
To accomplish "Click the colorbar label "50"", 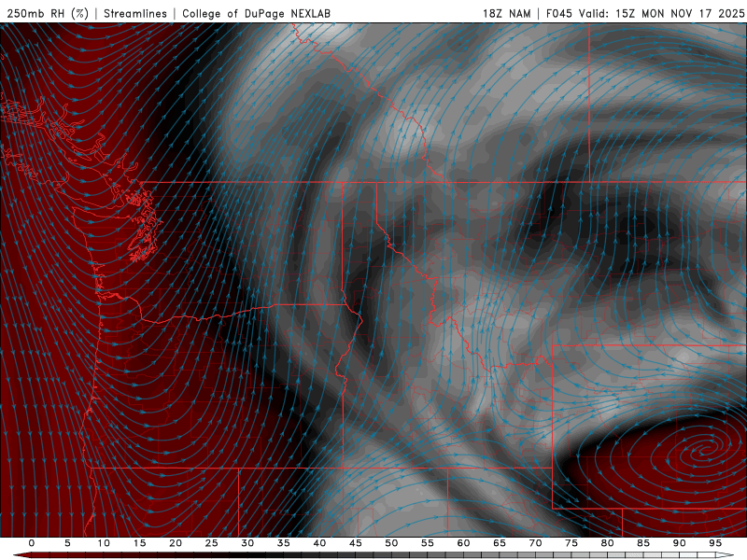I will [391, 543].
